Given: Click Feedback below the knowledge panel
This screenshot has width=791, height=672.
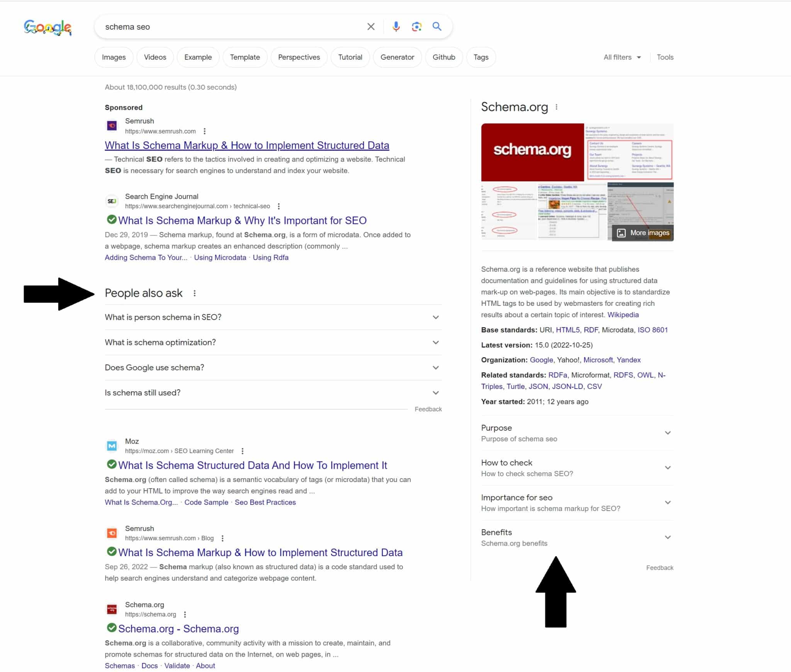Looking at the screenshot, I should (660, 568).
